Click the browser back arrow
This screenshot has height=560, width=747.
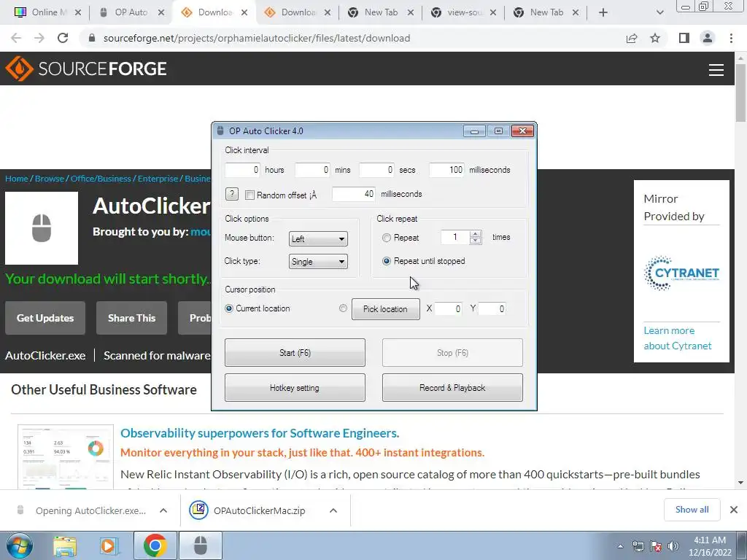pyautogui.click(x=16, y=38)
